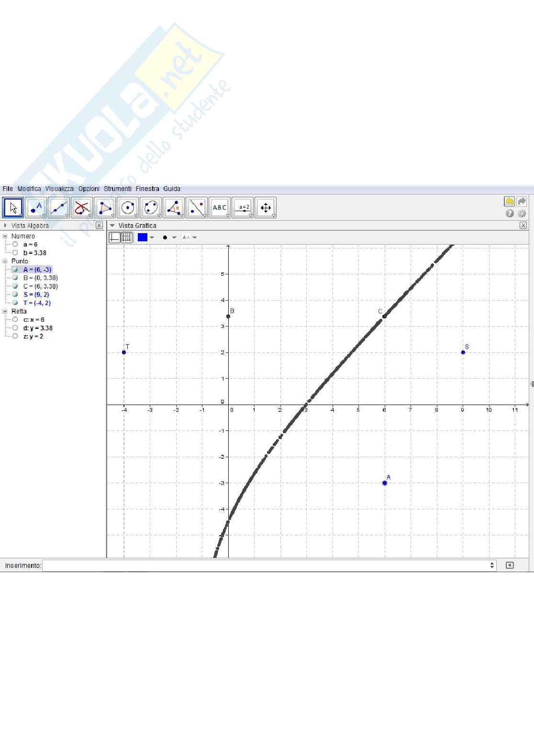Select the New Point tool

click(x=36, y=208)
